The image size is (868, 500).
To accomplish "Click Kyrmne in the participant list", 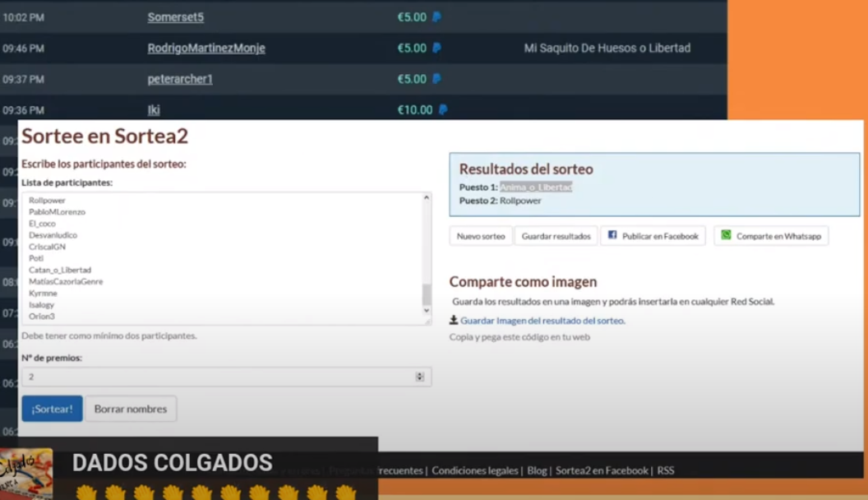I will (x=43, y=294).
